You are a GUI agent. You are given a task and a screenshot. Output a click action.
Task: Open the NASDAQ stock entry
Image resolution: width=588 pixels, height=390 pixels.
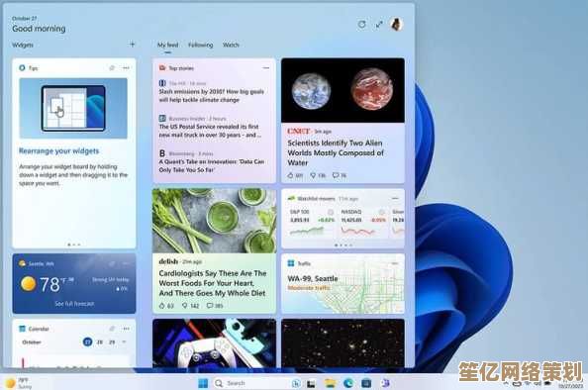tap(363, 223)
